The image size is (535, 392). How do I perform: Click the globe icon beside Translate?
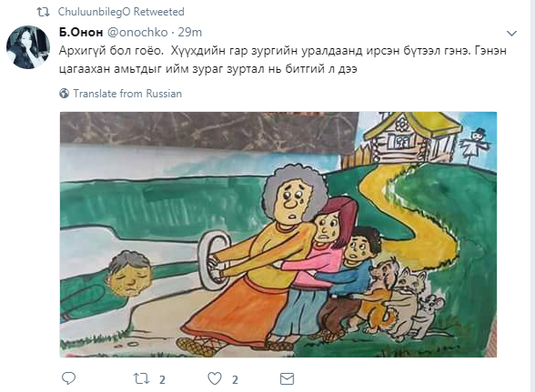pos(64,93)
